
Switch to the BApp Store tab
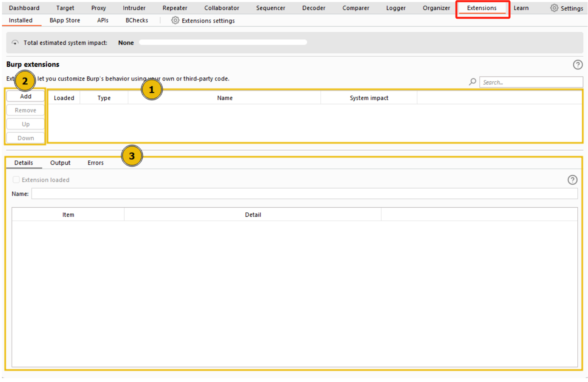[65, 20]
